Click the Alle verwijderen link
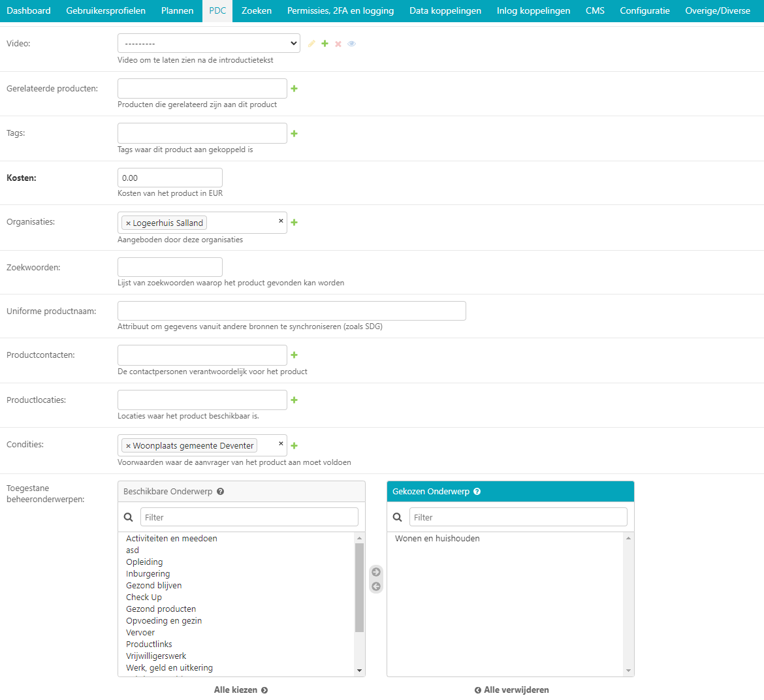 click(x=511, y=690)
